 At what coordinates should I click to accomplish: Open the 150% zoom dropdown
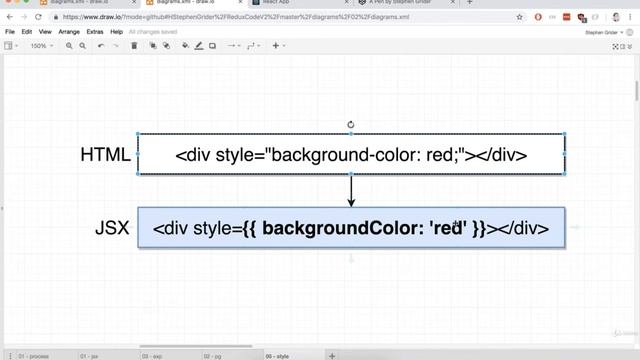[42, 46]
